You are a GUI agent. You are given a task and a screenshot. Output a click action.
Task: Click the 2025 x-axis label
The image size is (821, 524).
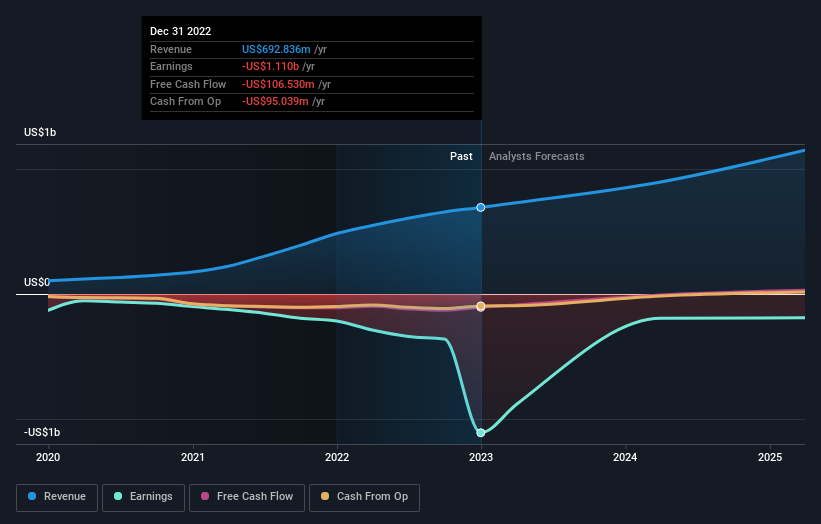(x=770, y=458)
